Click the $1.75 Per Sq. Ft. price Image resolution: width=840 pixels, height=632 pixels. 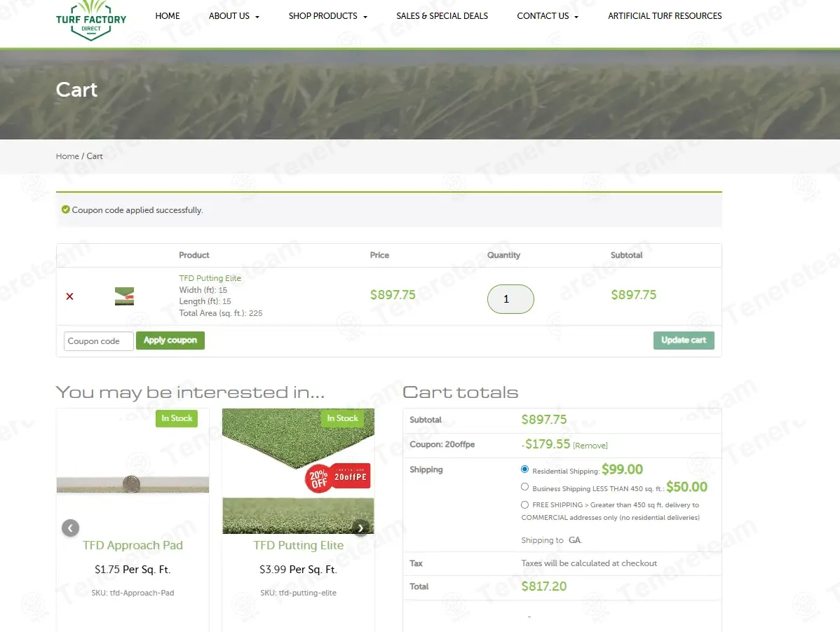coord(133,570)
